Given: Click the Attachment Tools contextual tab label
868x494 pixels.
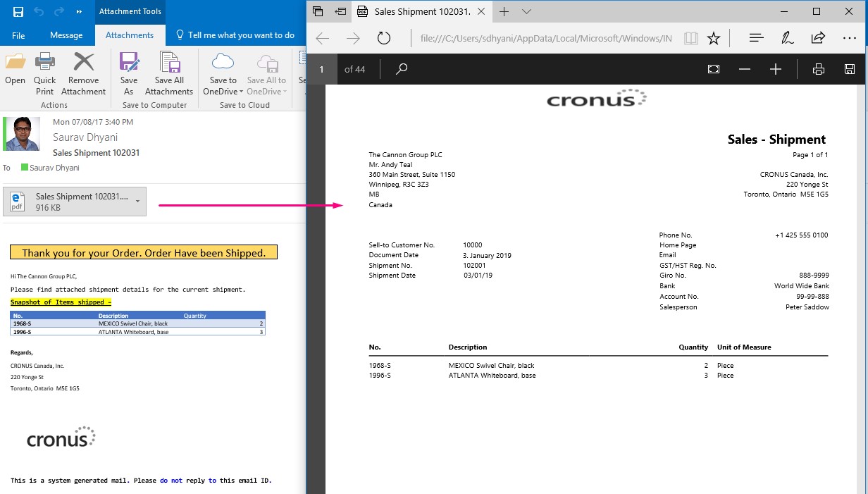Looking at the screenshot, I should pyautogui.click(x=130, y=12).
